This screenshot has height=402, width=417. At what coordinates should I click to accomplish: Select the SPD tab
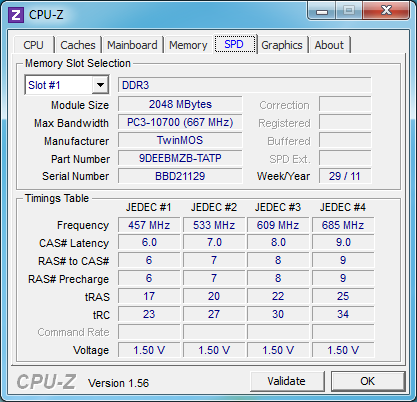(x=235, y=44)
